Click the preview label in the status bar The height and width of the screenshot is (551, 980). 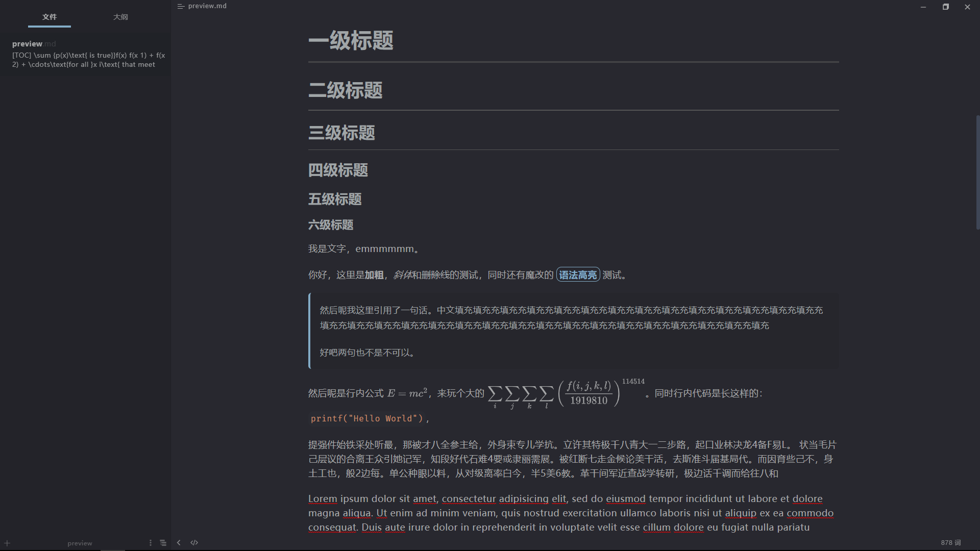coord(80,543)
